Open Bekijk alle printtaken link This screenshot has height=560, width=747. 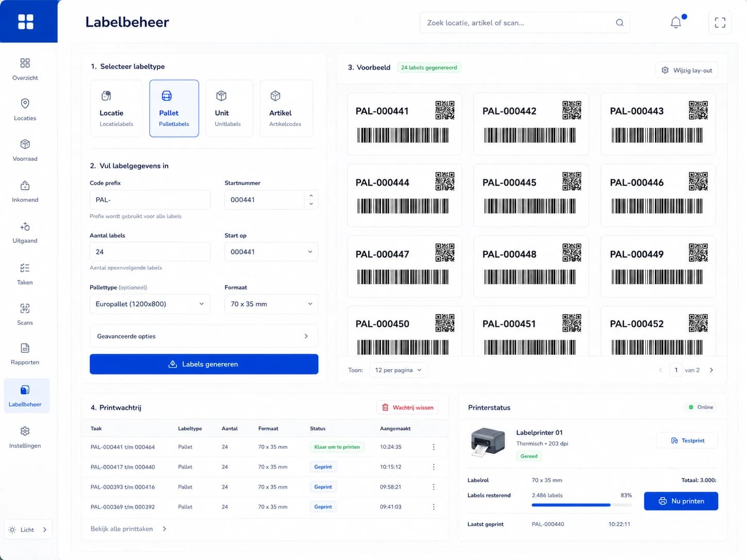point(128,529)
